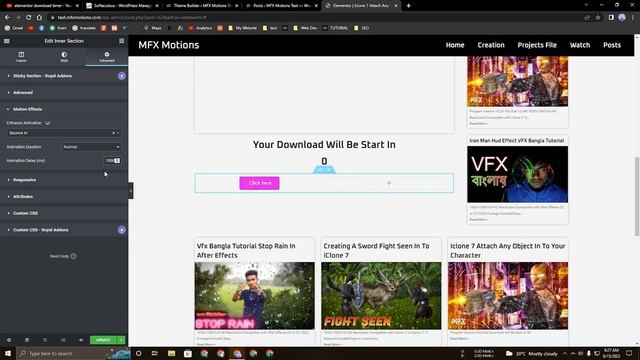
Task: Open Elementor settings gear at panel bottom
Action: pos(9,340)
